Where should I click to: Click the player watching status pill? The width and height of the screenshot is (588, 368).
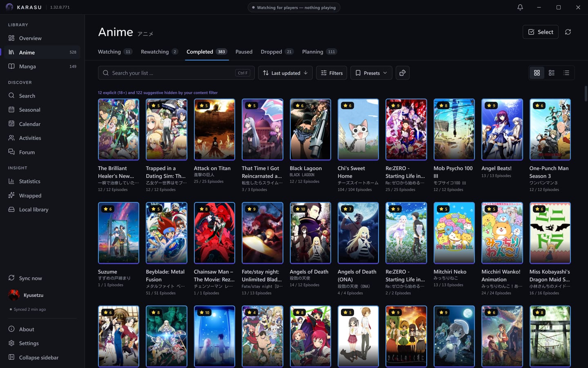(x=294, y=7)
